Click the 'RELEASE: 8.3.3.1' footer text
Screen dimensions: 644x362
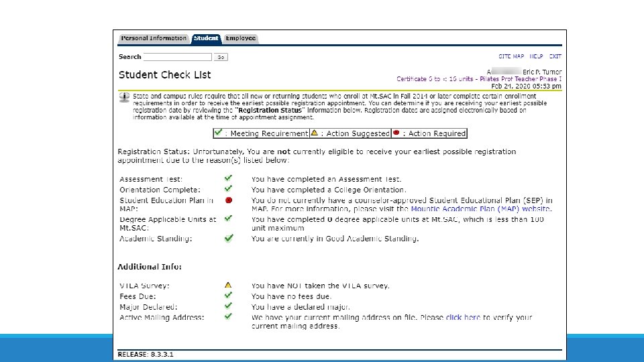tap(146, 355)
